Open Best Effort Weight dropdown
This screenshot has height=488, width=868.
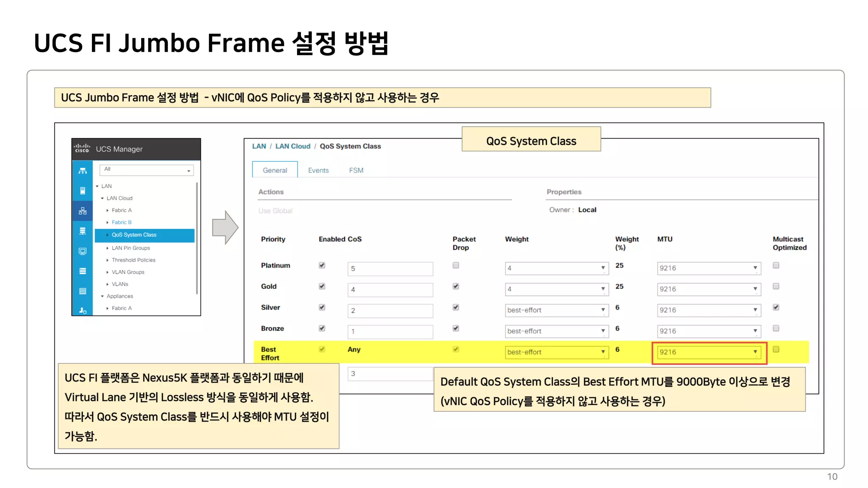click(x=557, y=352)
